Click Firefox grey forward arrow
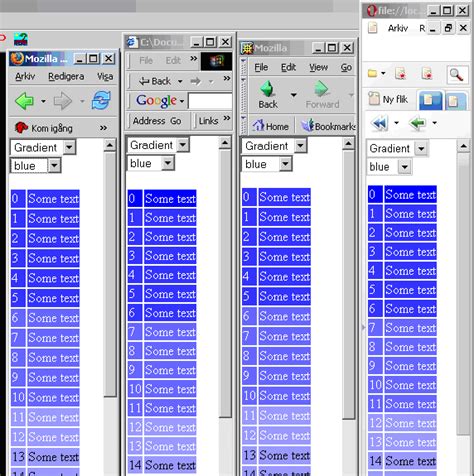Viewport: 474px width, 476px height. [63, 101]
